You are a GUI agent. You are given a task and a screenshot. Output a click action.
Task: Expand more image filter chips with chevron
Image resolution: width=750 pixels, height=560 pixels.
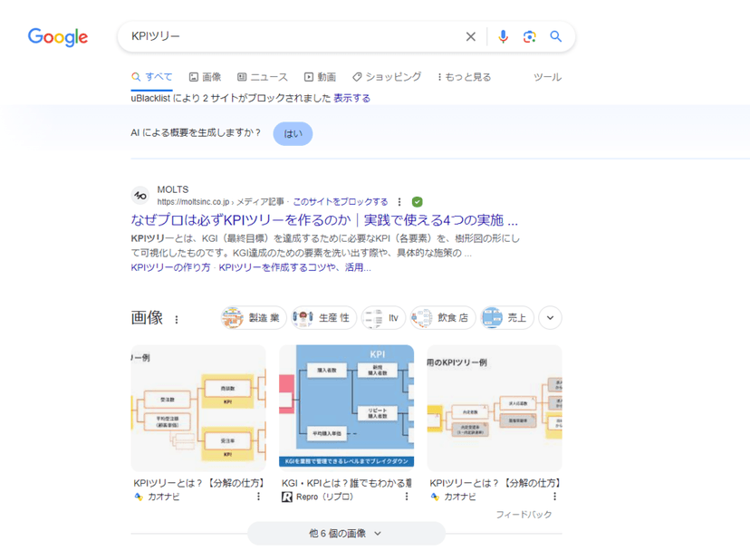pos(550,318)
